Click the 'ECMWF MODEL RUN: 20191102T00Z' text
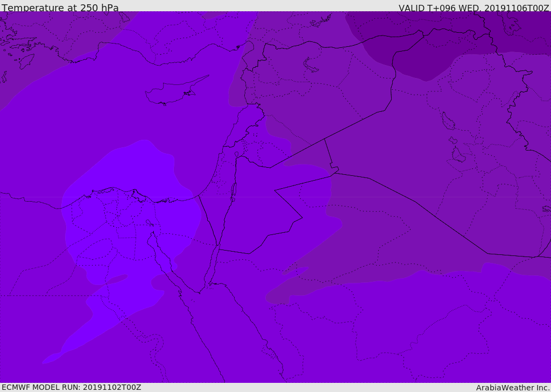 pos(72,387)
